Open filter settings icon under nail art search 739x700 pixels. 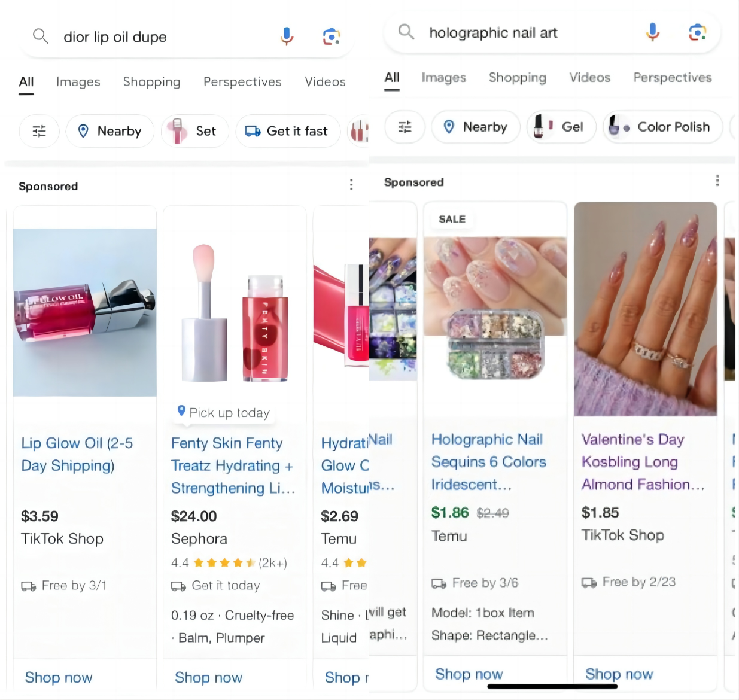405,127
